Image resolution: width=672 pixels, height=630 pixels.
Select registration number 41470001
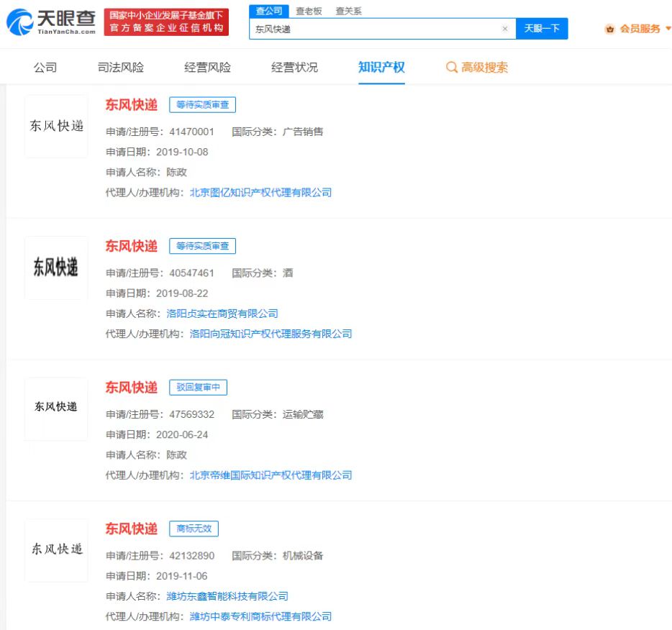(191, 132)
